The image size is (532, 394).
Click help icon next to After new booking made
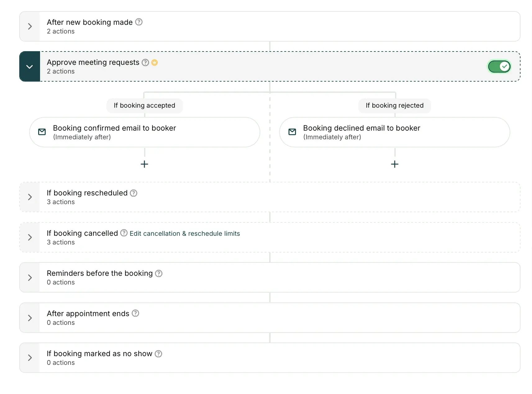(x=139, y=22)
